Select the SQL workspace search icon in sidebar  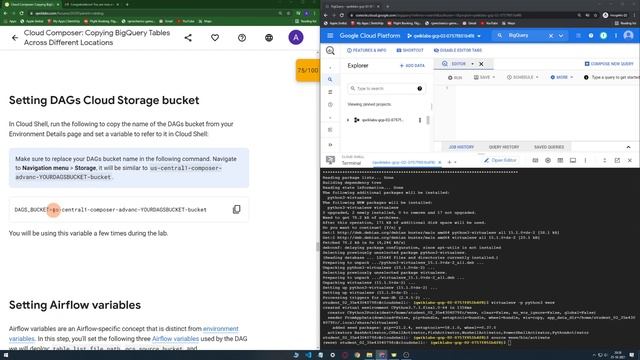(x=330, y=80)
